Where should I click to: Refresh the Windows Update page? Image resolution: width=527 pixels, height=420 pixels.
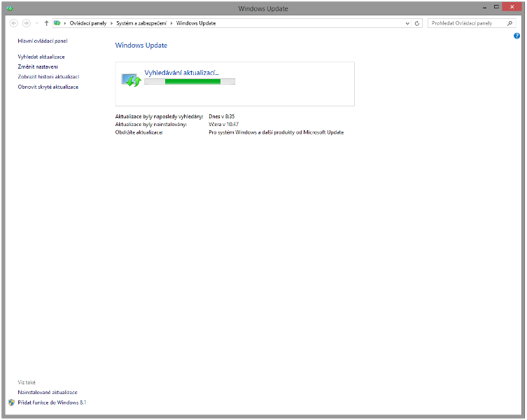pyautogui.click(x=417, y=24)
